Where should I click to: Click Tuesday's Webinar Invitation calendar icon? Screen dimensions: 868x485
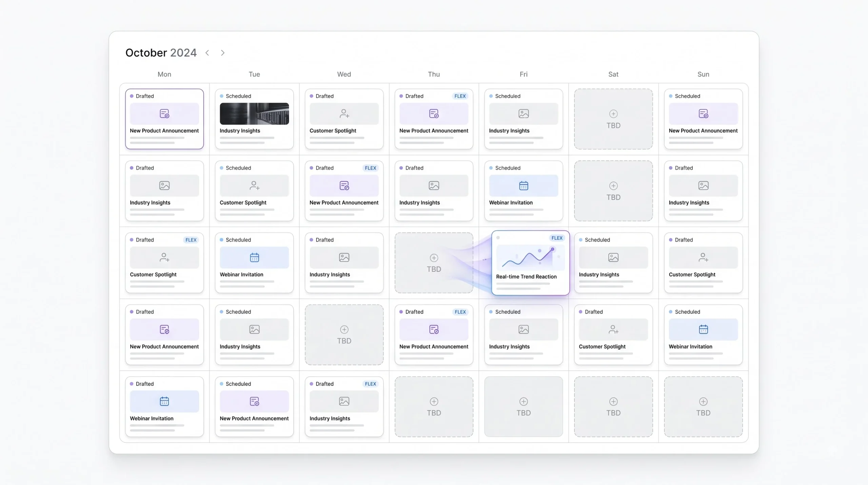click(x=254, y=257)
